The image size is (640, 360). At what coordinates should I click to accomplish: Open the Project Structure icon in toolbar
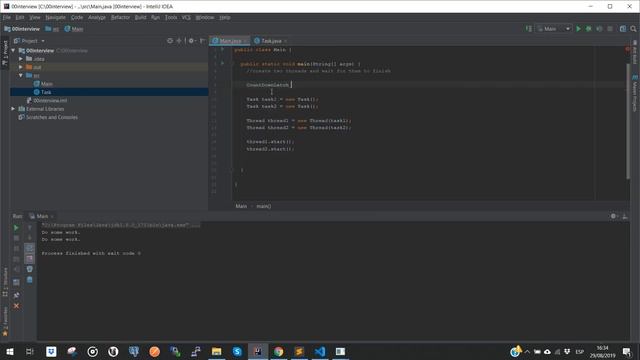623,29
